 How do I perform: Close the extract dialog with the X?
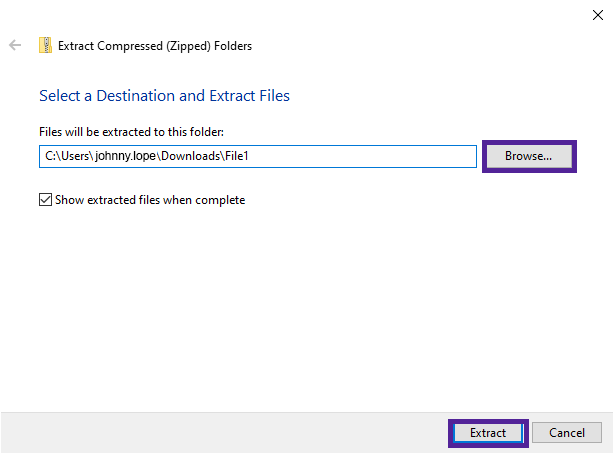(x=598, y=15)
